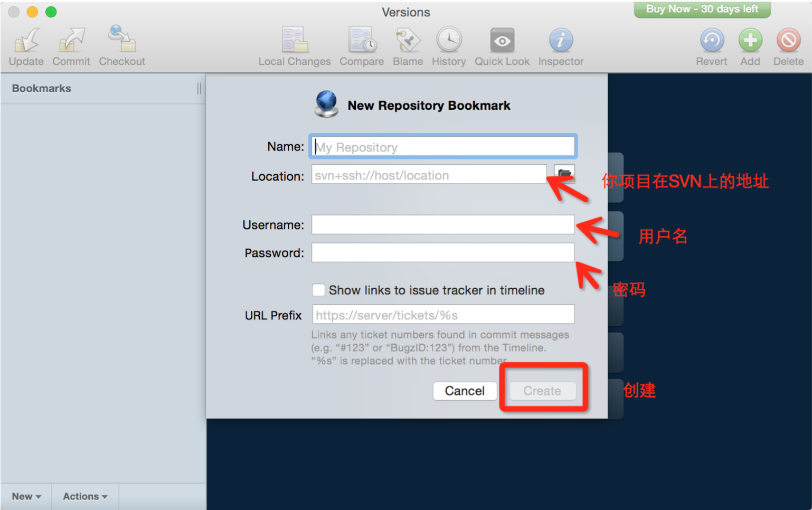Click the green Add icon
Image resolution: width=812 pixels, height=510 pixels.
click(750, 40)
